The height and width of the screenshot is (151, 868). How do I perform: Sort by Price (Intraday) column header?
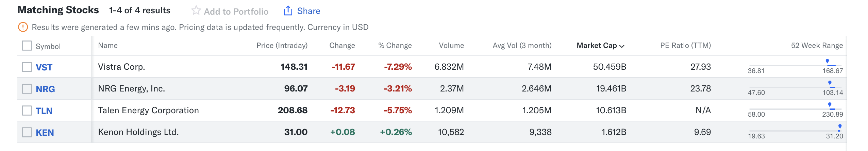282,46
